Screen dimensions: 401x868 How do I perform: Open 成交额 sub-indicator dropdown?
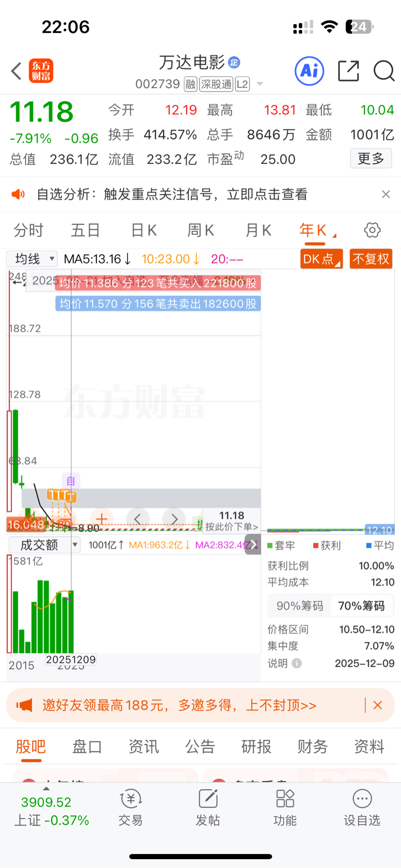click(44, 545)
